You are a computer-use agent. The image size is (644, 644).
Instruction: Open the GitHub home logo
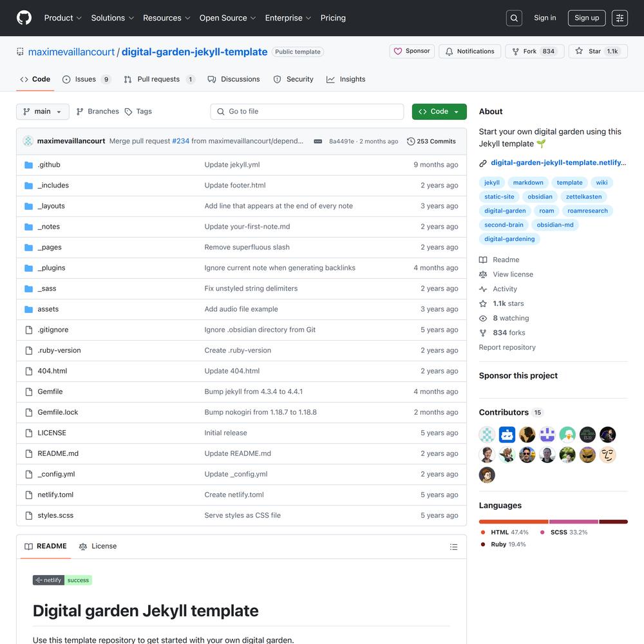click(x=24, y=17)
